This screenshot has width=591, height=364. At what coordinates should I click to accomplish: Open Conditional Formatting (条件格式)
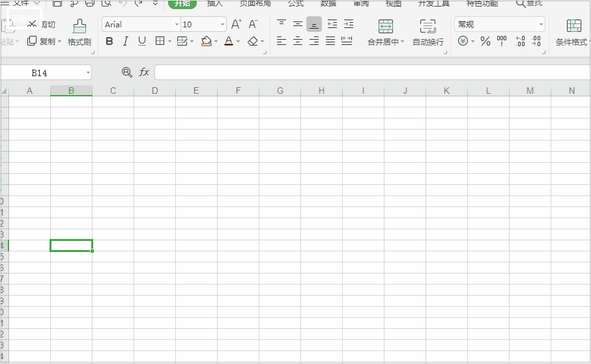(573, 33)
